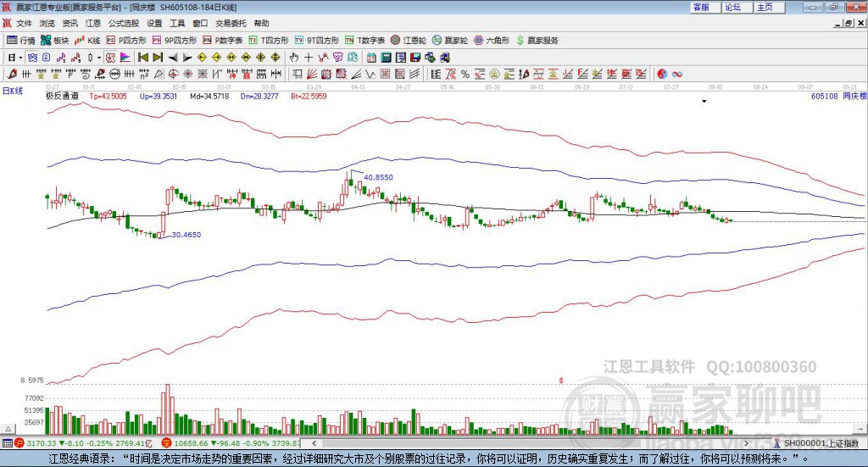Click the horizontal scrollbar left arrow
Screen dimensions: 868x467
[x=314, y=443]
